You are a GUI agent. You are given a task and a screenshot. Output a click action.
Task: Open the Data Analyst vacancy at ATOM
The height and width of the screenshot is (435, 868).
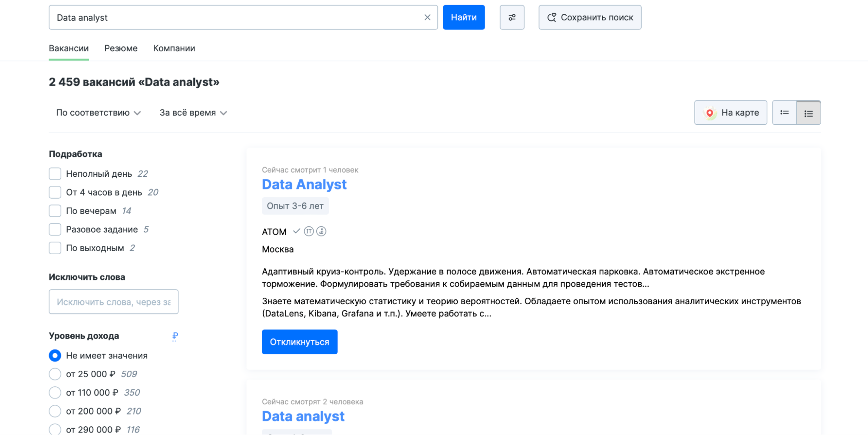coord(304,185)
